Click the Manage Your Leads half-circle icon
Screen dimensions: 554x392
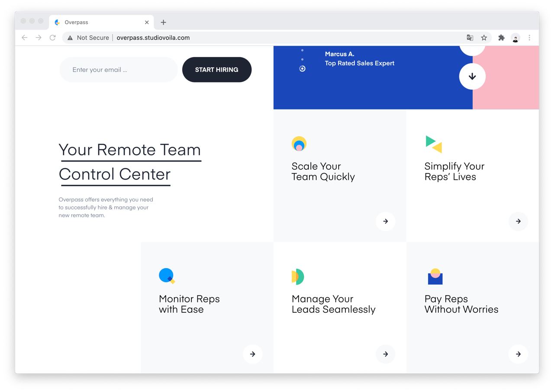pyautogui.click(x=298, y=276)
